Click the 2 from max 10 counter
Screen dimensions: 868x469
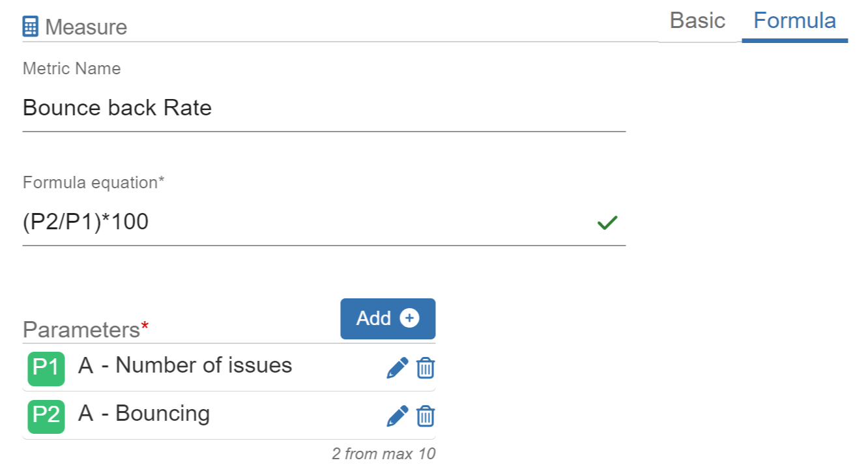(x=383, y=453)
